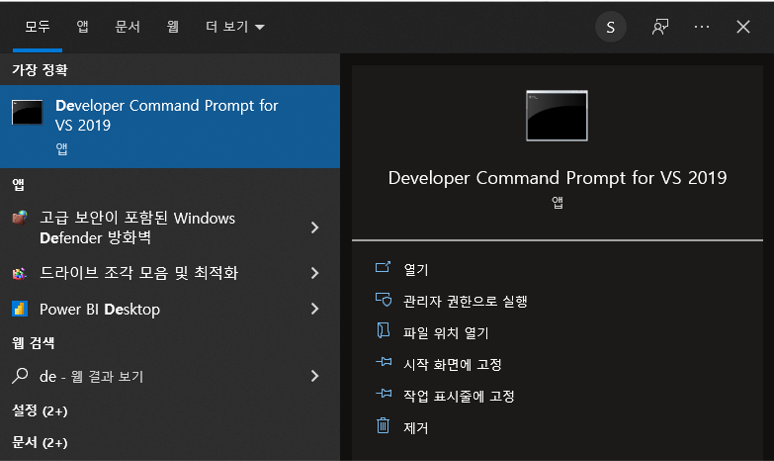Open the 설정 (2+) section
The width and height of the screenshot is (774, 461).
pyautogui.click(x=39, y=411)
